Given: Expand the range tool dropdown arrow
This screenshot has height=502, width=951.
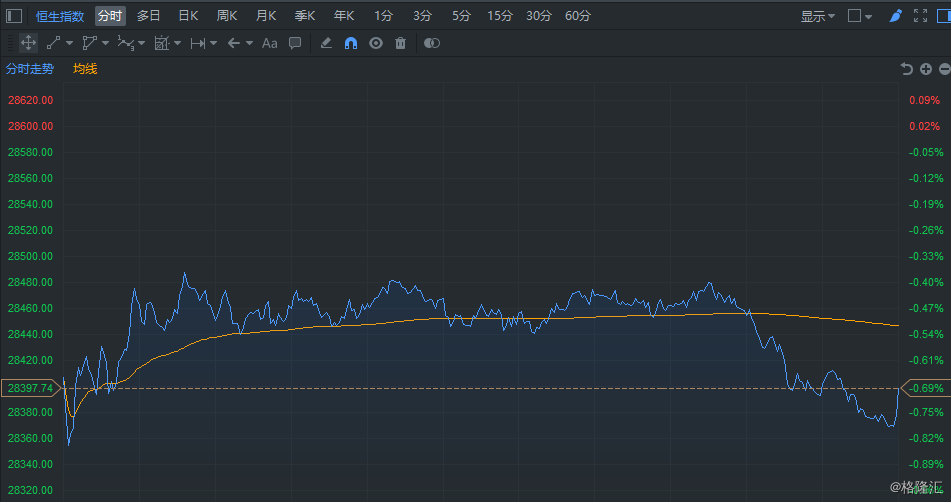Looking at the screenshot, I should 213,43.
